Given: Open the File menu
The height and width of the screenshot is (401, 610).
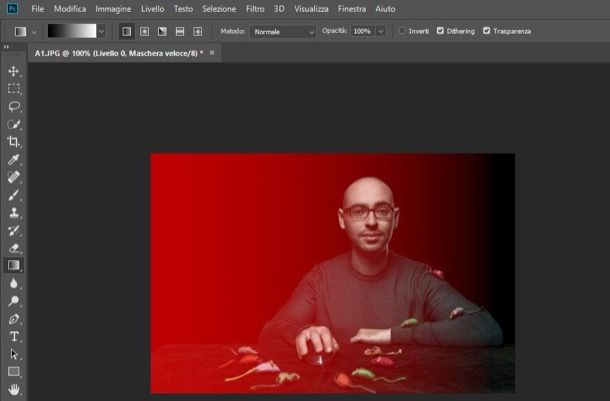Looking at the screenshot, I should click(x=38, y=9).
